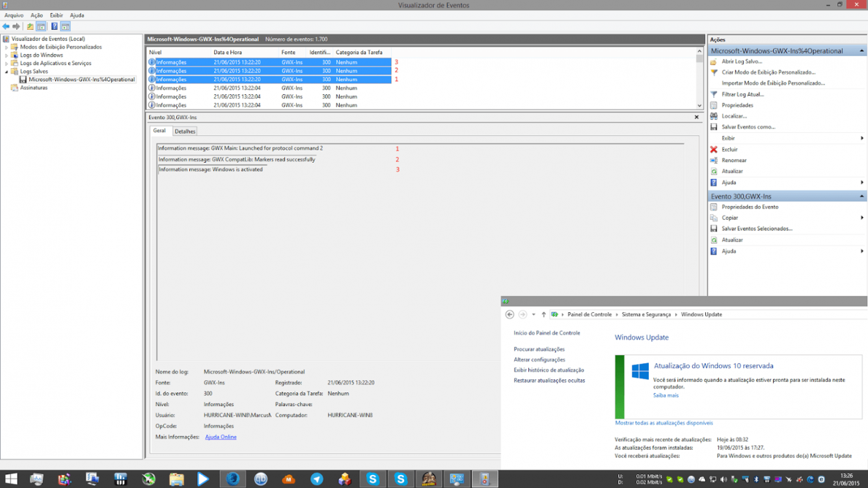Open Exibir histórico de atualização link
The height and width of the screenshot is (488, 868).
coord(549,370)
